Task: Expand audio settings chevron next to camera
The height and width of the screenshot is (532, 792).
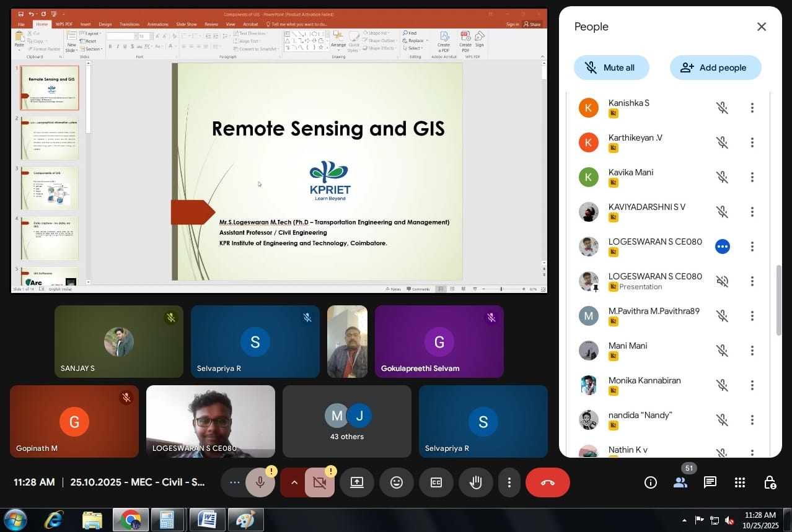Action: 294,482
